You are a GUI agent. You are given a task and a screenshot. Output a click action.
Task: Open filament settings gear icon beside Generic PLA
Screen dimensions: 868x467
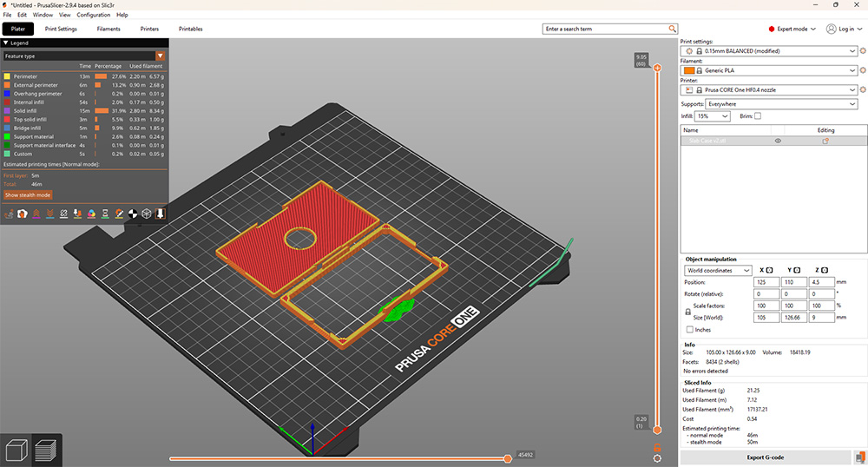click(x=863, y=70)
